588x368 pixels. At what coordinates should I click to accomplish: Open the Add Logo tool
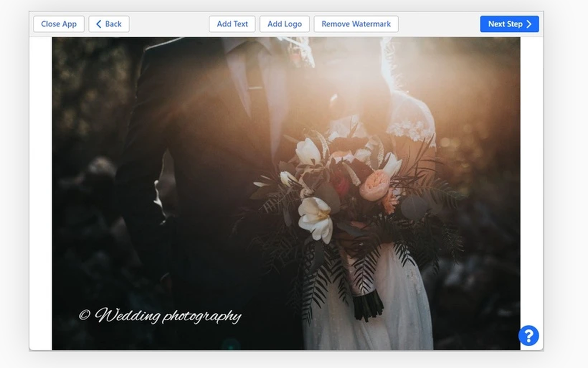(285, 24)
